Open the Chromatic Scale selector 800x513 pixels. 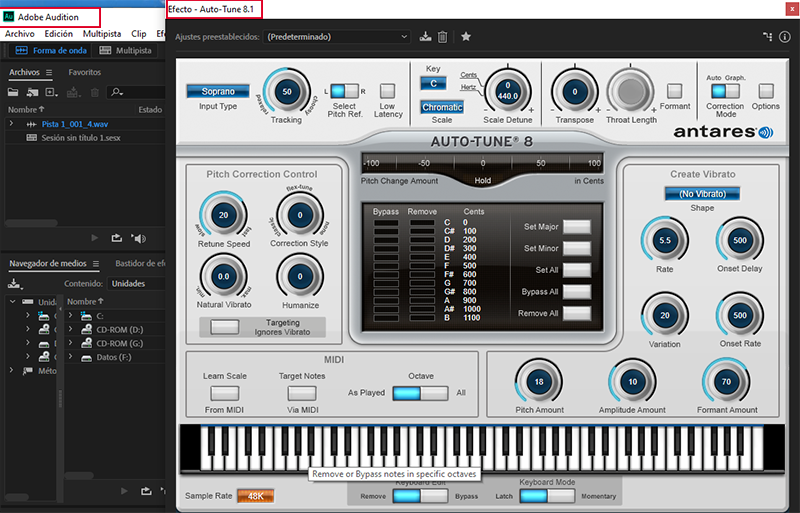[442, 107]
